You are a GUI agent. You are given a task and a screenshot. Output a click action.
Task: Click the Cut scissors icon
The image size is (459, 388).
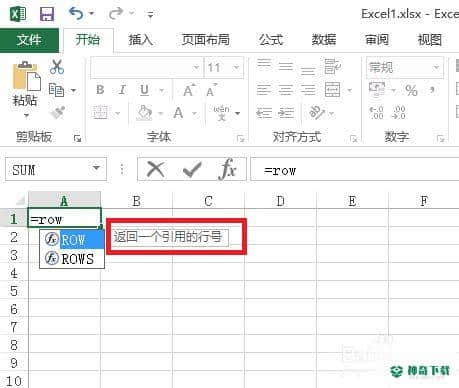pyautogui.click(x=57, y=67)
